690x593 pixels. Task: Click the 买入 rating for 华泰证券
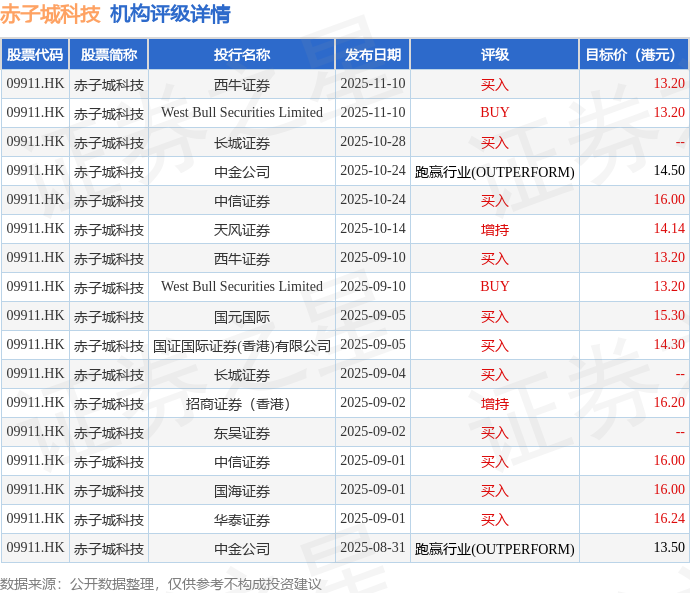coord(495,520)
